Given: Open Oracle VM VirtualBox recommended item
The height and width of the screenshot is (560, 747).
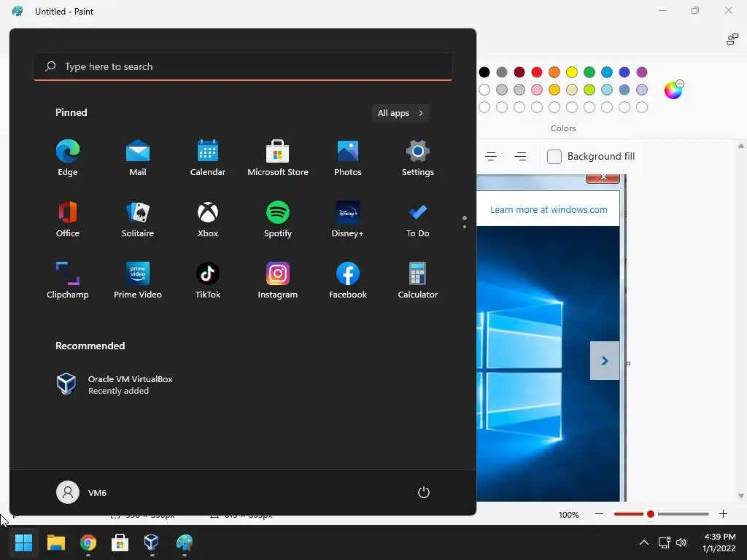Looking at the screenshot, I should 115,384.
